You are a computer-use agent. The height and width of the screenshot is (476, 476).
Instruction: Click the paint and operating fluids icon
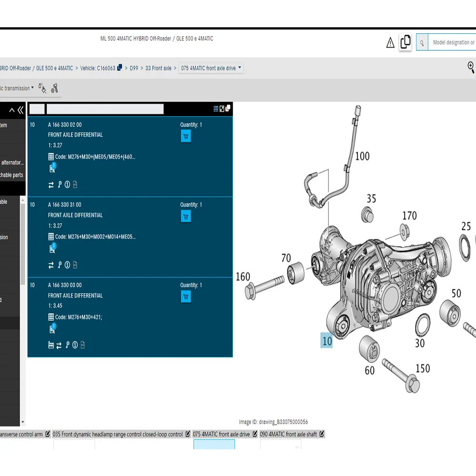42,88
